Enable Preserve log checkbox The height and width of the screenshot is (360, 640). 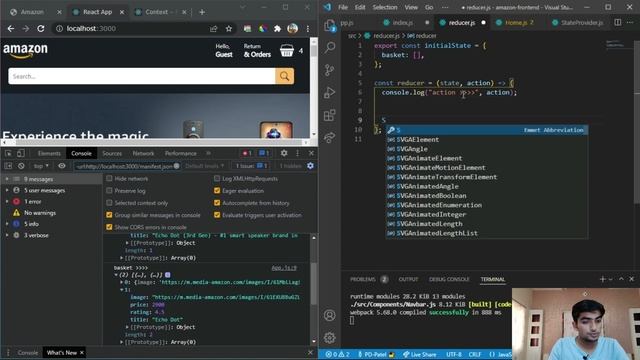coord(109,191)
